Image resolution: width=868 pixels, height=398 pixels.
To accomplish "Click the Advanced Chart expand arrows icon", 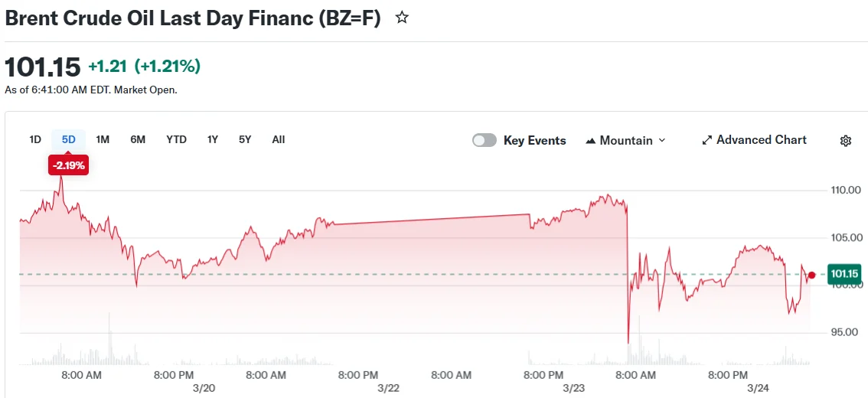I will tap(707, 140).
